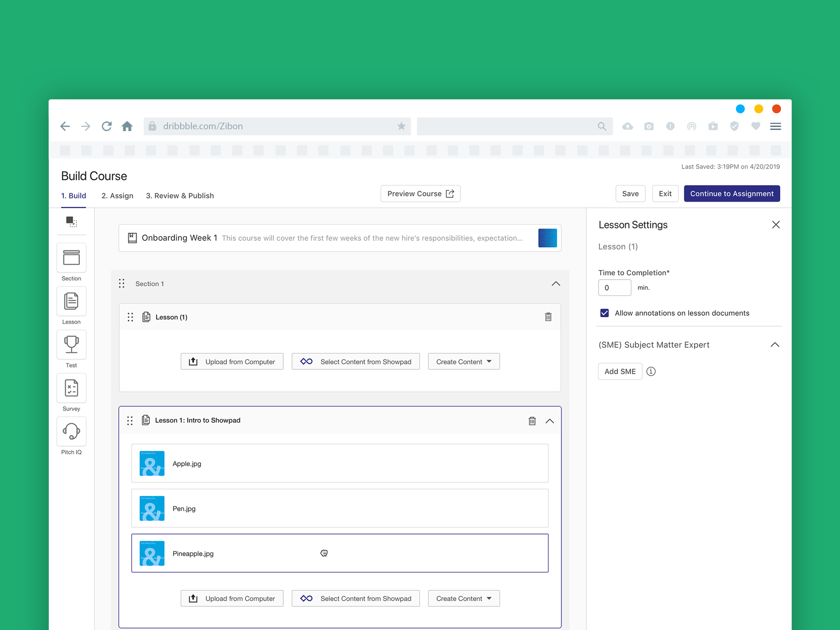Uncheck Allow annotations on lesson documents
Viewport: 840px width, 630px height.
[604, 313]
